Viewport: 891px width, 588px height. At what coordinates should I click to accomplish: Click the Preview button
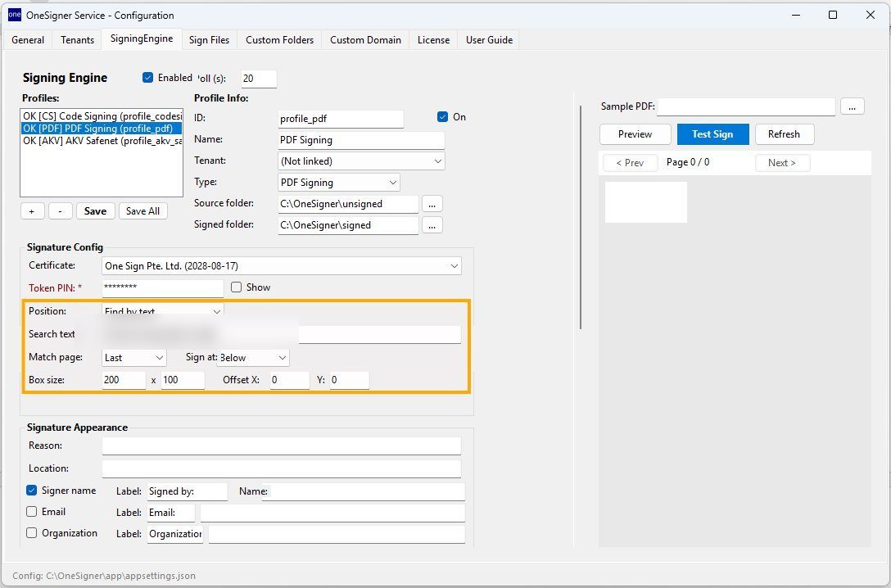[x=635, y=134]
